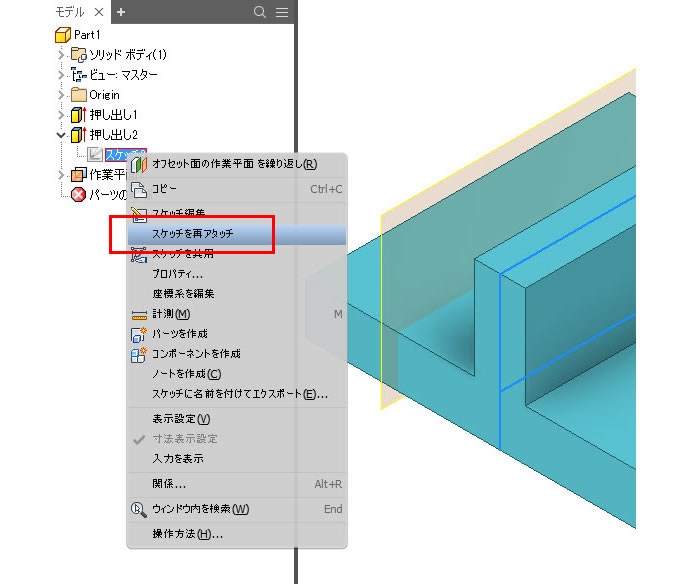Click the コピー copy icon in menu

tap(139, 189)
